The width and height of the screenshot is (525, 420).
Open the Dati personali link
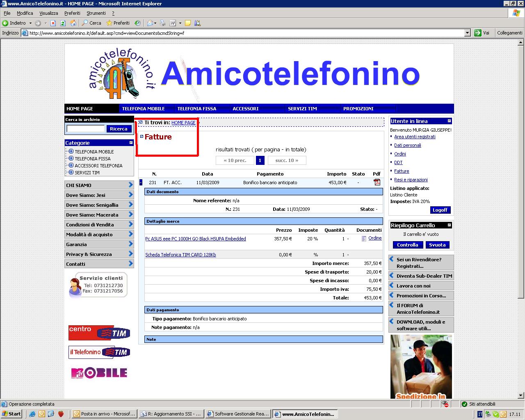point(407,145)
